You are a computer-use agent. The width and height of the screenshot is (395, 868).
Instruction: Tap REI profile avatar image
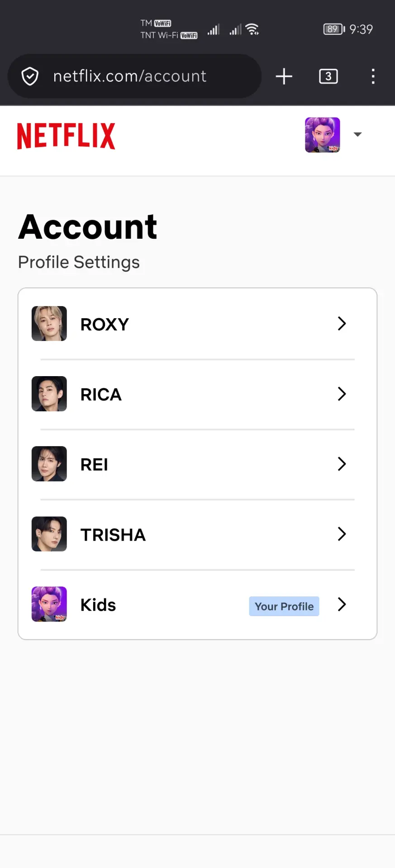click(x=49, y=464)
